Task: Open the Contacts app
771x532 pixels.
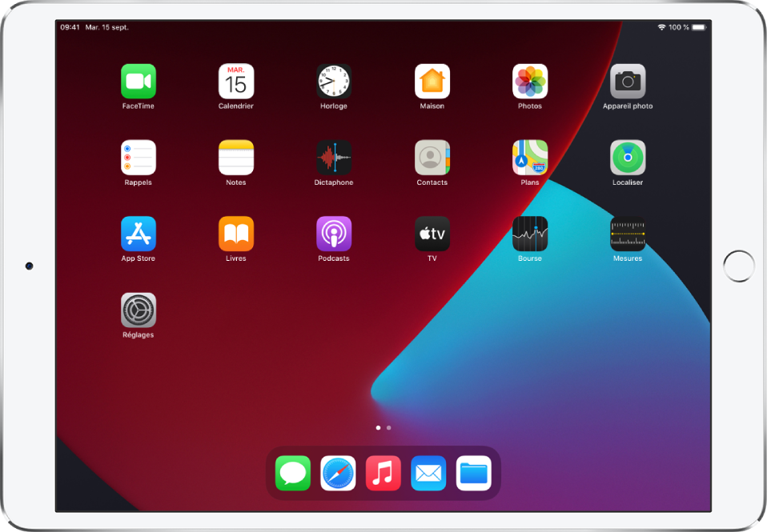Action: point(432,158)
